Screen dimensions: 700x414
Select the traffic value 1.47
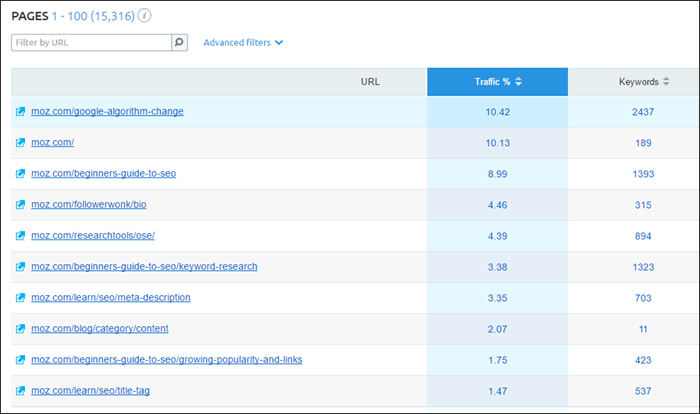(x=498, y=391)
